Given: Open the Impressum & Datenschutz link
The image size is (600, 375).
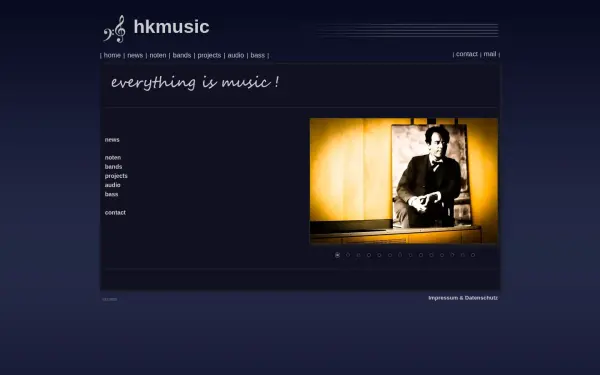Looking at the screenshot, I should click(x=463, y=298).
